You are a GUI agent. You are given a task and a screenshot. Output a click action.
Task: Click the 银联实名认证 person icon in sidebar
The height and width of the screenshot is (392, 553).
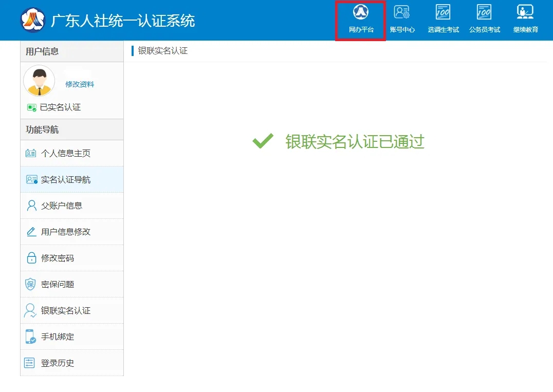tap(30, 310)
